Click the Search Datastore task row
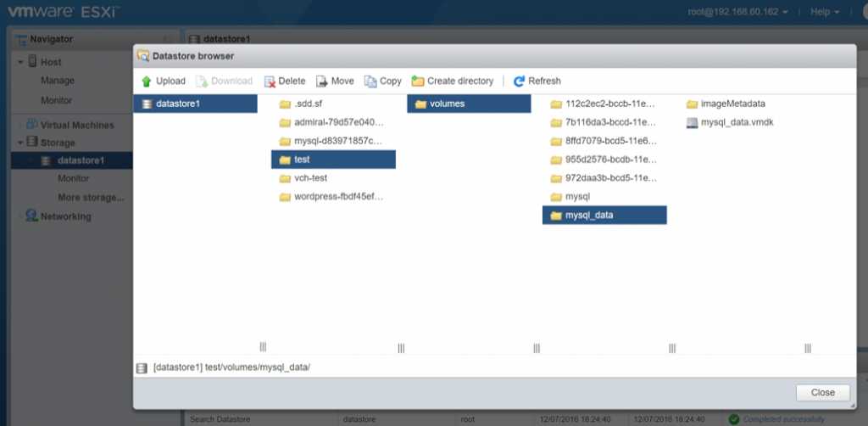The width and height of the screenshot is (868, 426). tap(525, 419)
